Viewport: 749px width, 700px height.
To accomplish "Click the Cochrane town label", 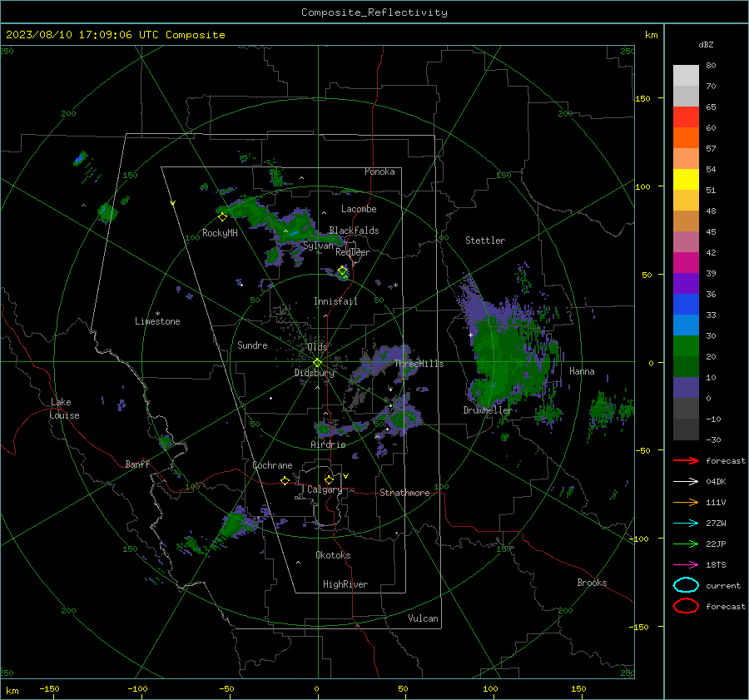I will click(x=272, y=465).
